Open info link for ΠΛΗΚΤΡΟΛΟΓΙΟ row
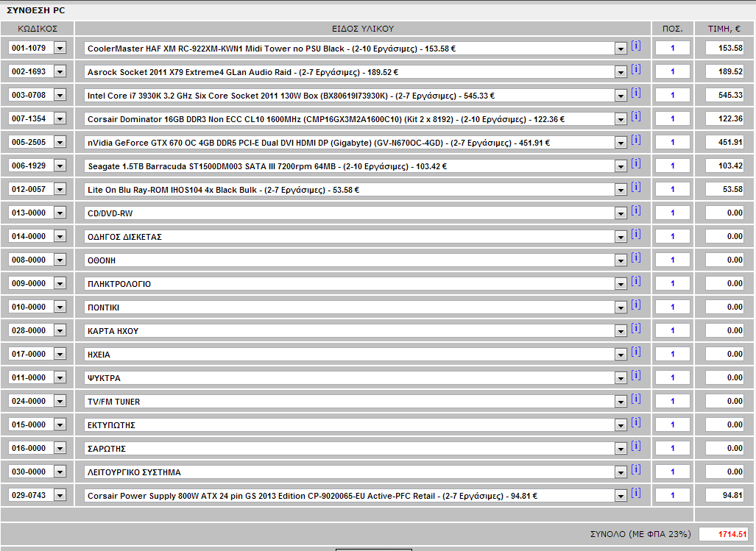 click(636, 281)
